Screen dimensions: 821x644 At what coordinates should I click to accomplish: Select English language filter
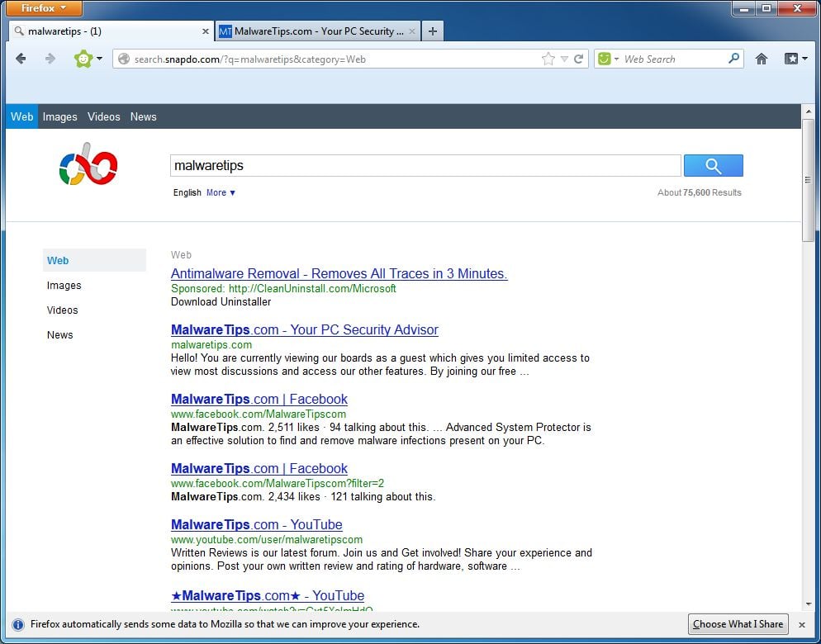point(187,192)
